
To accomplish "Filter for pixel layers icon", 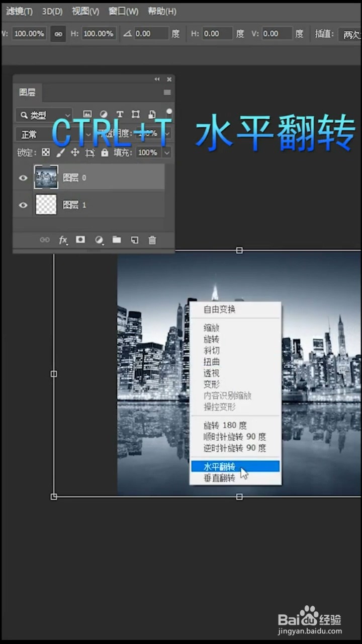I will tap(87, 115).
